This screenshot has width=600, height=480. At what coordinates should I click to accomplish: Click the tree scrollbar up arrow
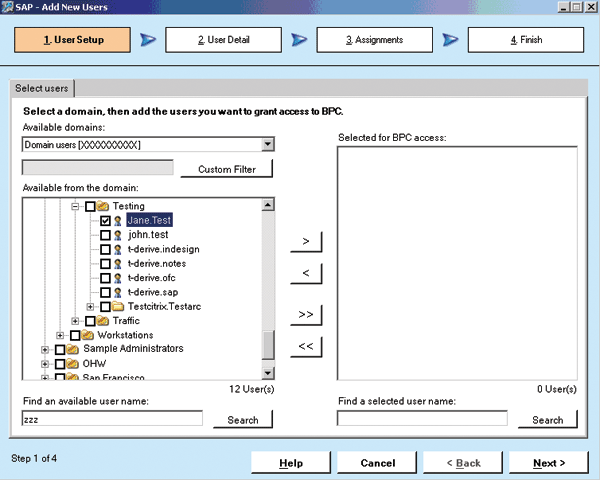click(x=268, y=205)
